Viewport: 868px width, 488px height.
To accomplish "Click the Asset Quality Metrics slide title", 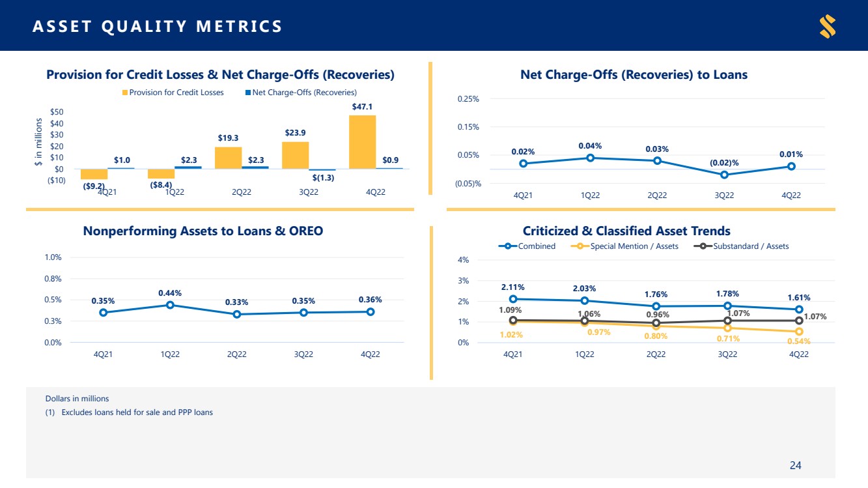I will (x=158, y=26).
